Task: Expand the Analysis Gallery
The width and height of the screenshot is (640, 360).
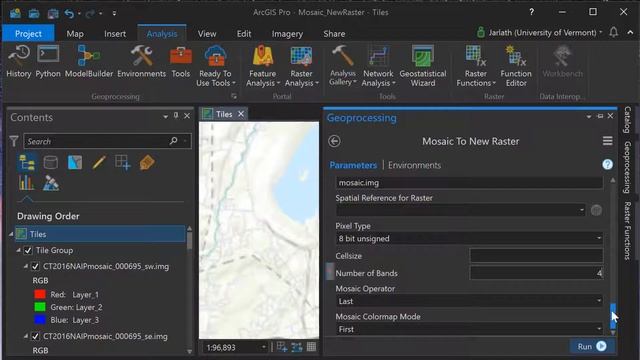Action: (x=342, y=65)
